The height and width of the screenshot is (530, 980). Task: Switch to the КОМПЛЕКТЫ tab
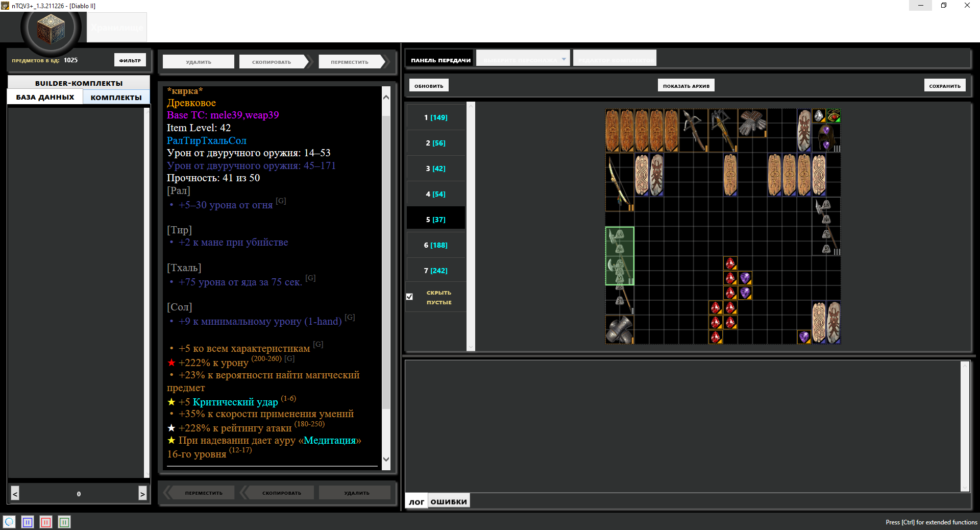[116, 97]
